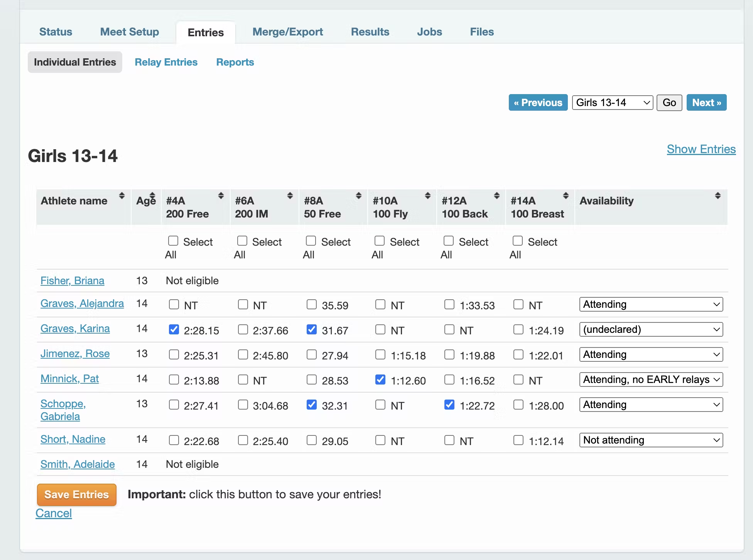This screenshot has height=560, width=753.
Task: Open athlete Minnick, Pat
Action: click(x=70, y=379)
